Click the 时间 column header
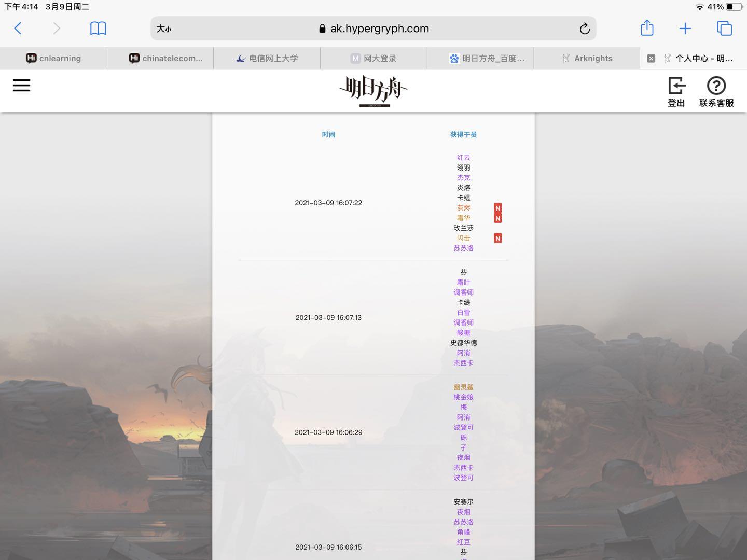747x560 pixels. pyautogui.click(x=328, y=134)
